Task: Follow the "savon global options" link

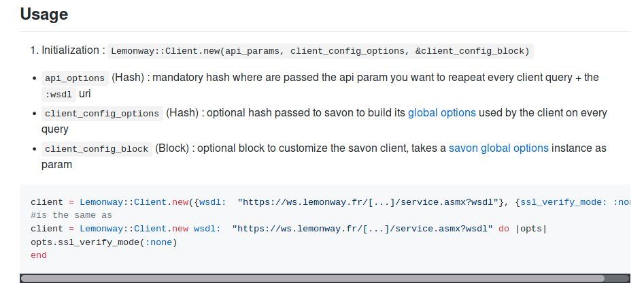Action: (x=498, y=148)
